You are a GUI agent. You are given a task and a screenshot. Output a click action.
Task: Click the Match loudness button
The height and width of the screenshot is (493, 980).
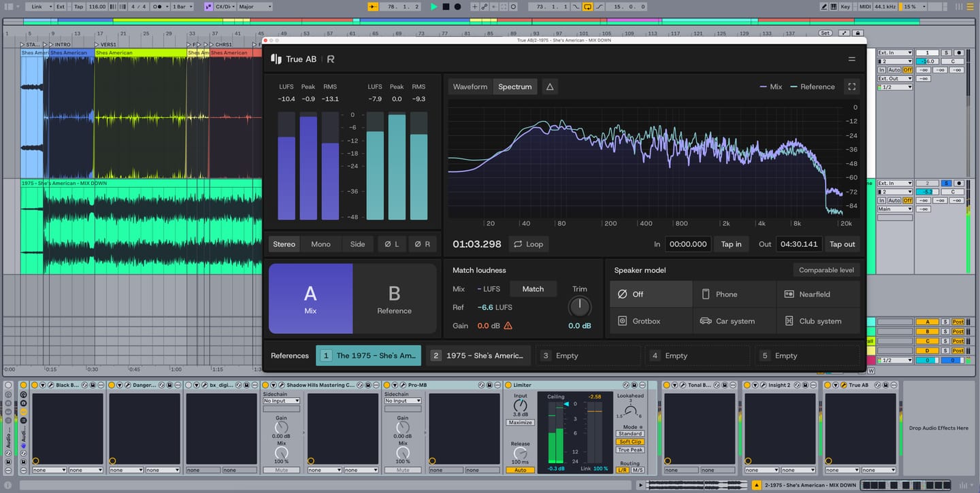pos(533,289)
